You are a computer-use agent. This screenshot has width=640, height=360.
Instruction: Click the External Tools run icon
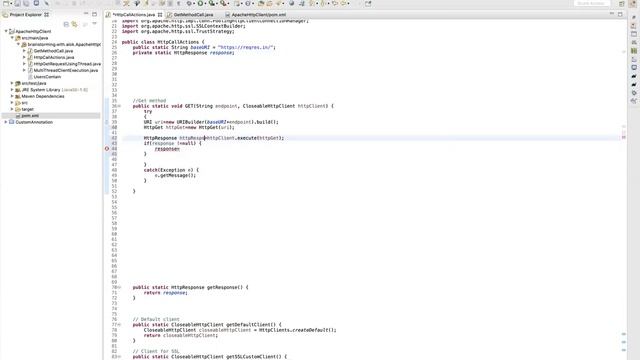pos(223,3)
